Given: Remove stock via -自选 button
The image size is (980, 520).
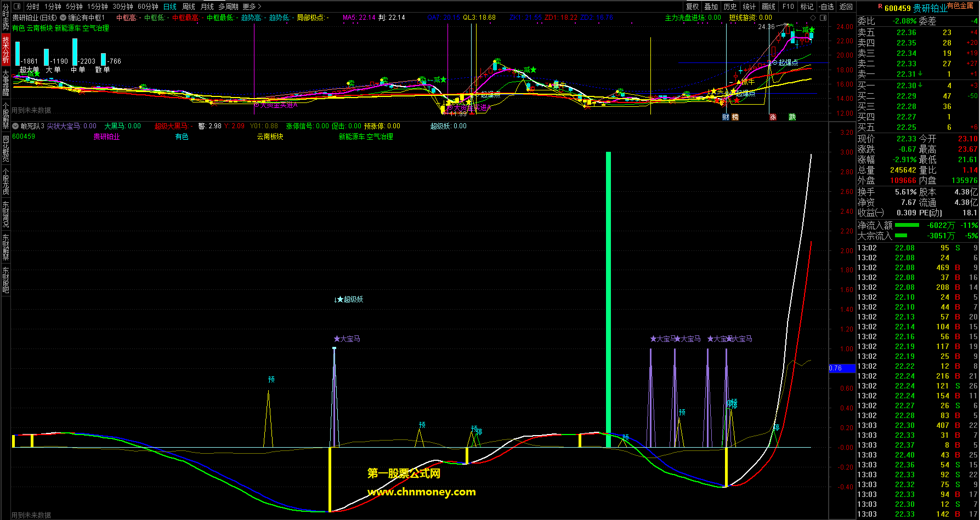Looking at the screenshot, I should (x=826, y=7).
